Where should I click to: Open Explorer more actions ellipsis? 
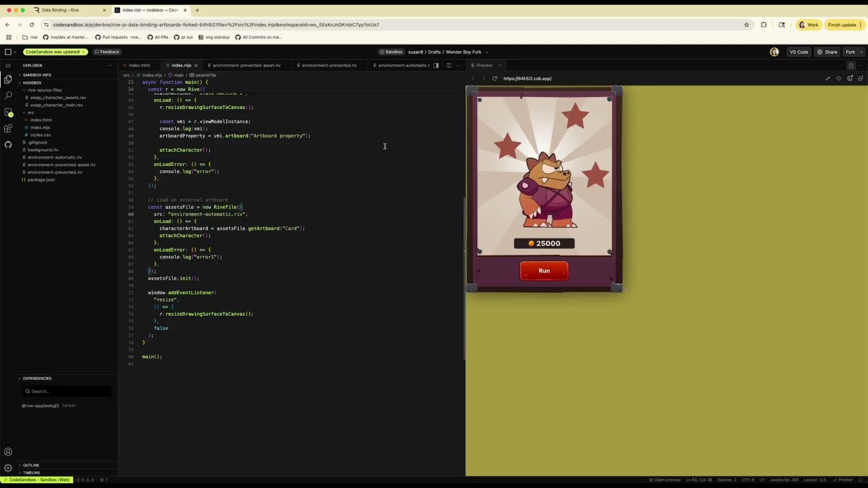[x=110, y=66]
